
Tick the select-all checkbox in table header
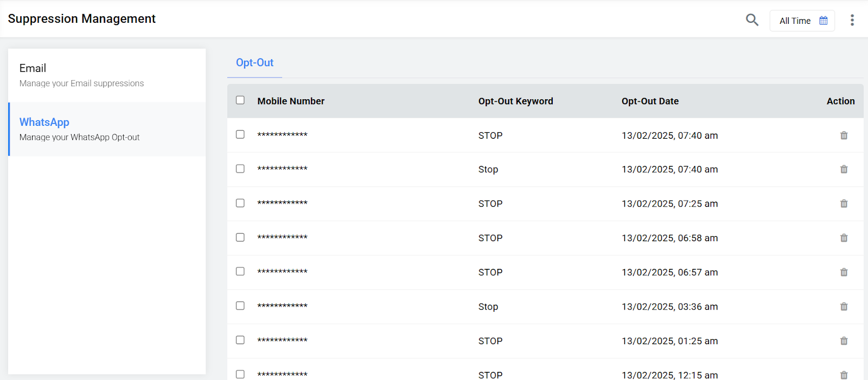pyautogui.click(x=240, y=100)
